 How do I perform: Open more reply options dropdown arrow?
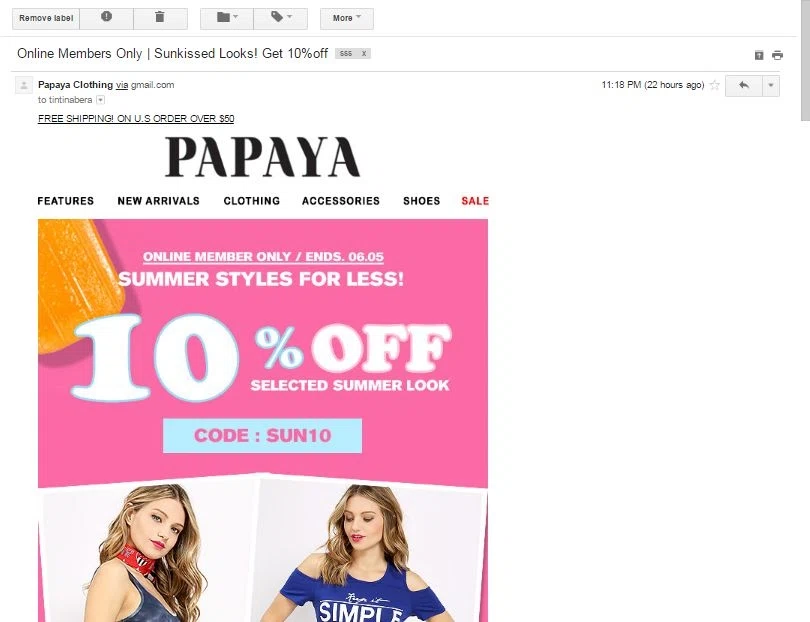coord(771,86)
